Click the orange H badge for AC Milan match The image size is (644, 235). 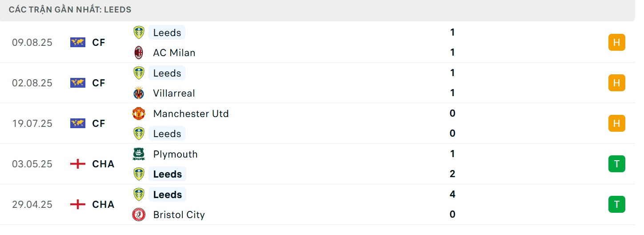616,42
